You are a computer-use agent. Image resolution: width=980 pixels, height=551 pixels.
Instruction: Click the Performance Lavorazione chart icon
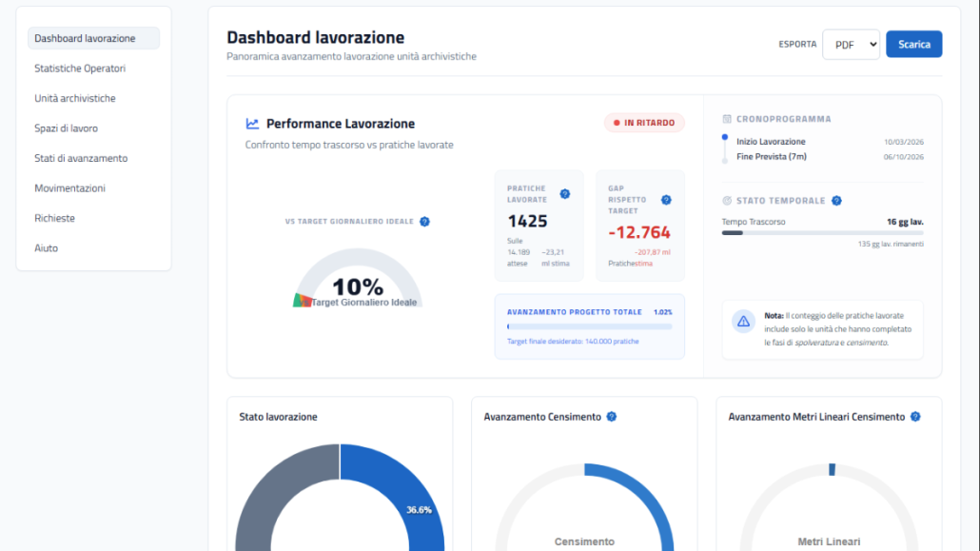click(252, 124)
